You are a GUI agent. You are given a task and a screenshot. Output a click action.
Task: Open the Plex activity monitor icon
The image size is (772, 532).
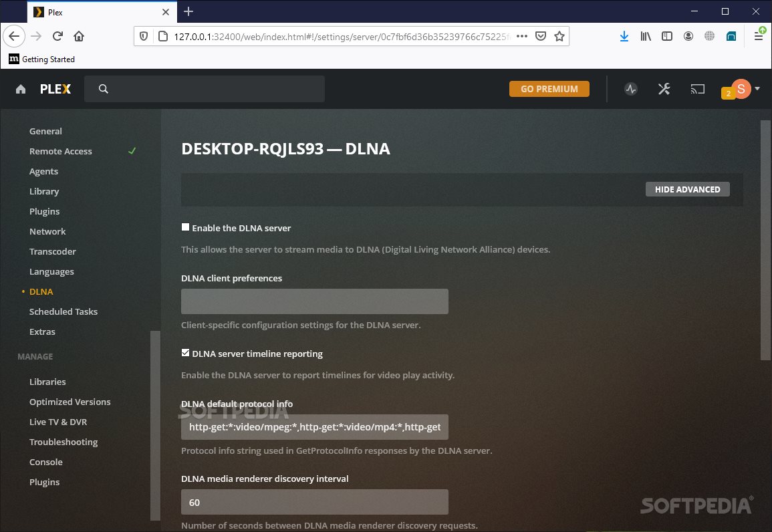pyautogui.click(x=631, y=89)
